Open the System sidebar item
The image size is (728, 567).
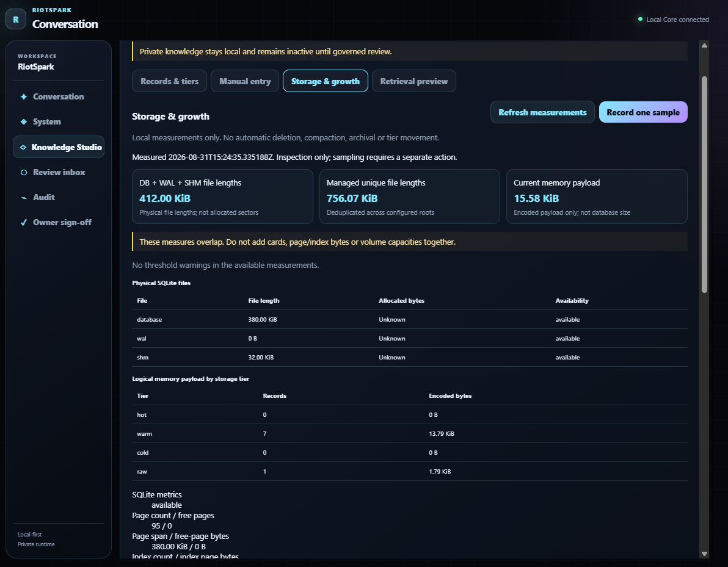59,121
